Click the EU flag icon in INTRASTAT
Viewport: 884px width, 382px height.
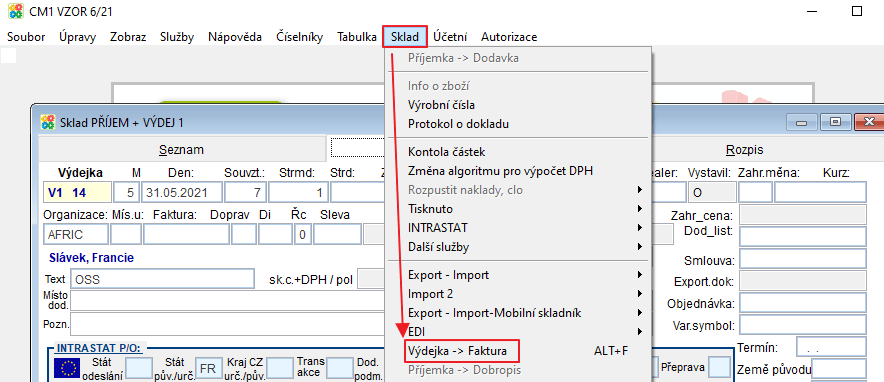(x=67, y=368)
